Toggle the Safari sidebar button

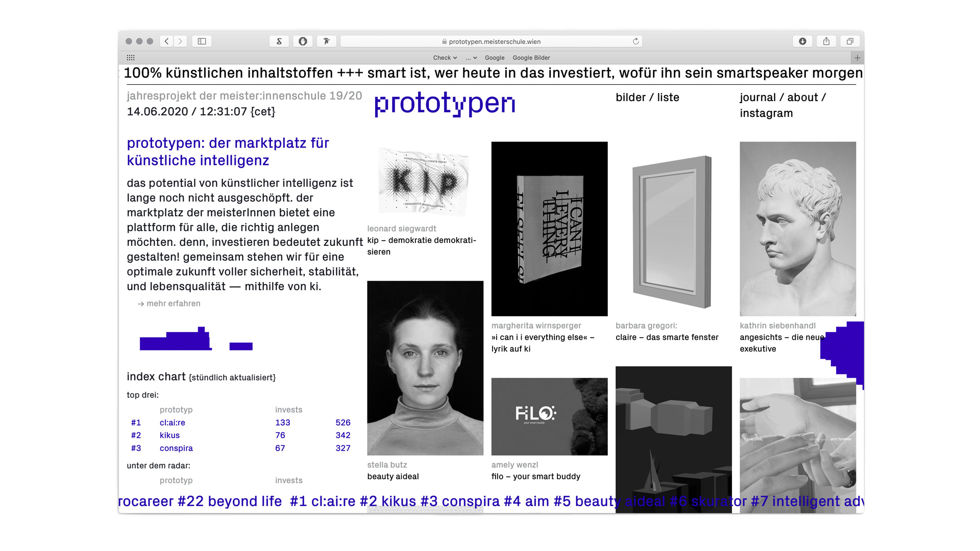(x=202, y=41)
